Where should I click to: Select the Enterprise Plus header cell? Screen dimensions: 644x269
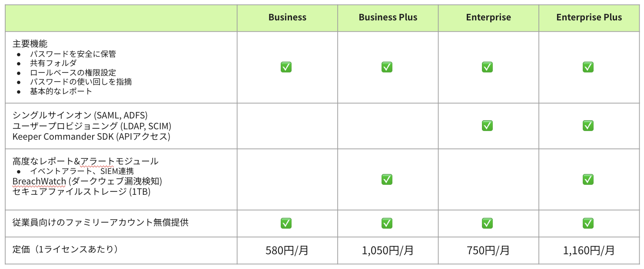coord(589,18)
